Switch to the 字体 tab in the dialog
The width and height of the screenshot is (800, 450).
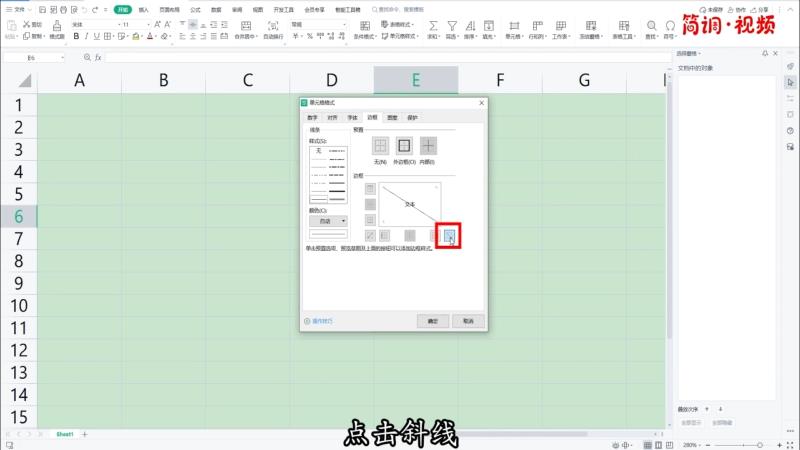tap(352, 117)
